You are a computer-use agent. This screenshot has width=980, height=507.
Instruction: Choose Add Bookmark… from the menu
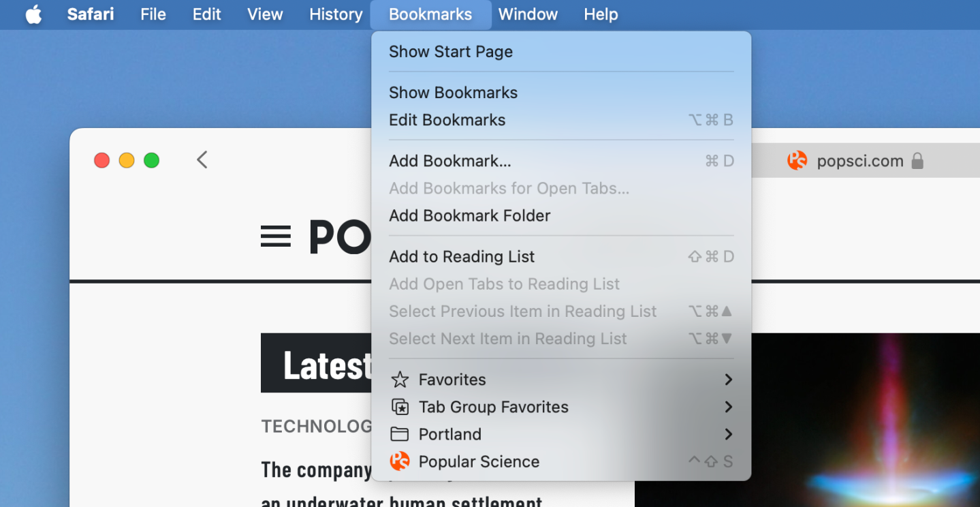click(449, 161)
